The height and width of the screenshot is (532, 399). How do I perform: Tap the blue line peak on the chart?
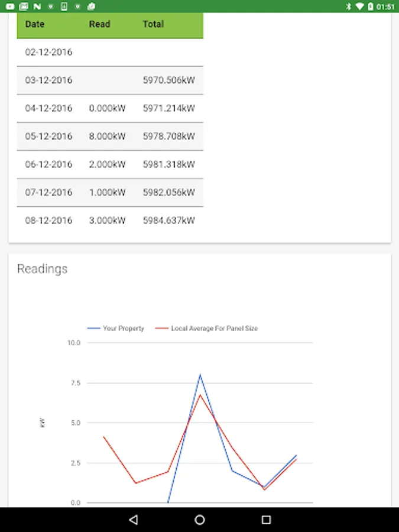pyautogui.click(x=200, y=375)
